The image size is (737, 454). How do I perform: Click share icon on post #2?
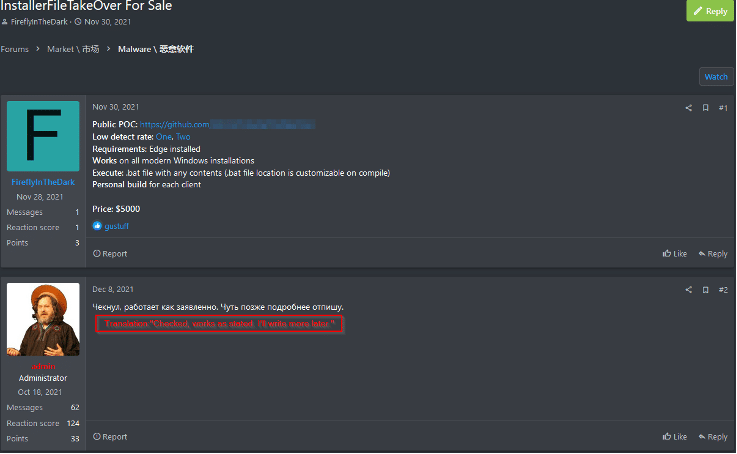(x=689, y=290)
